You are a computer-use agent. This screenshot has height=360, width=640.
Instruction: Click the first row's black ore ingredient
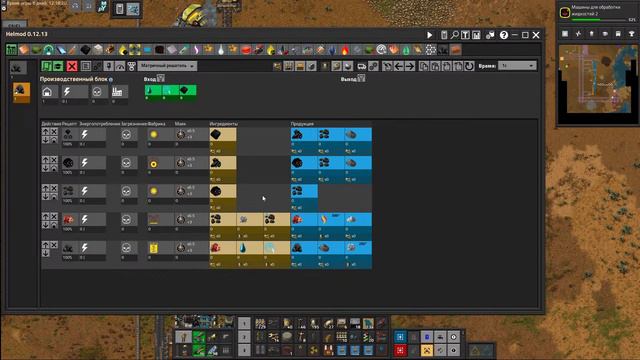point(216,135)
